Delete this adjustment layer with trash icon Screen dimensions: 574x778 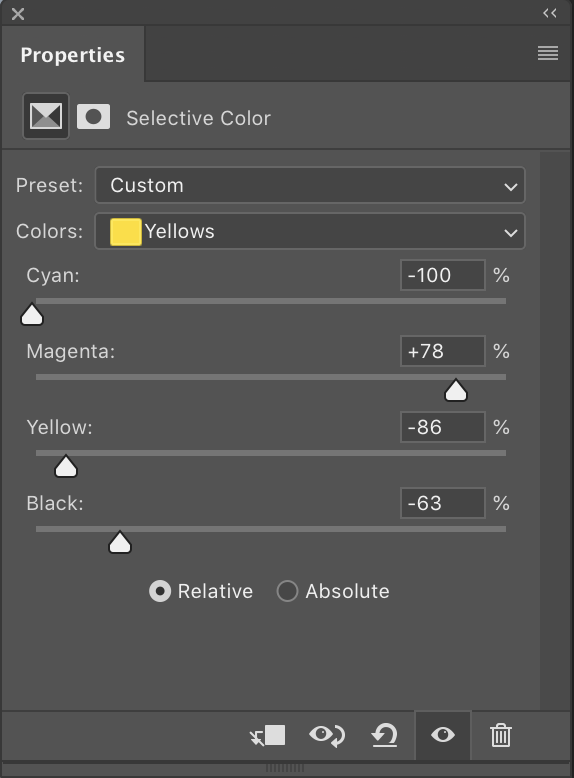(x=501, y=735)
